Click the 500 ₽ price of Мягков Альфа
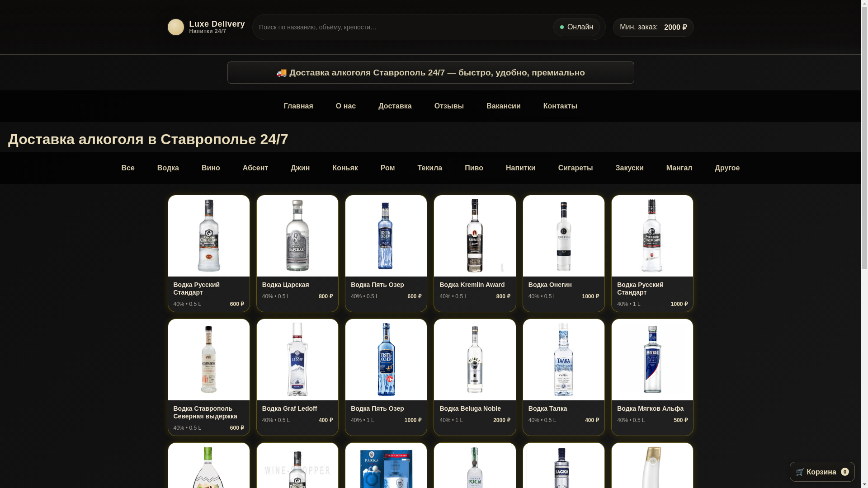This screenshot has width=868, height=488. coord(681,420)
